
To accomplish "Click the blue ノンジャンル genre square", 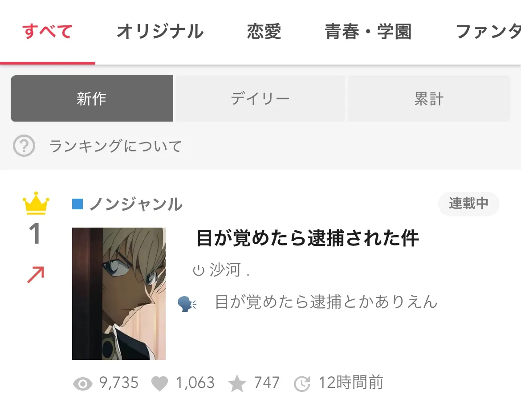I will click(77, 204).
